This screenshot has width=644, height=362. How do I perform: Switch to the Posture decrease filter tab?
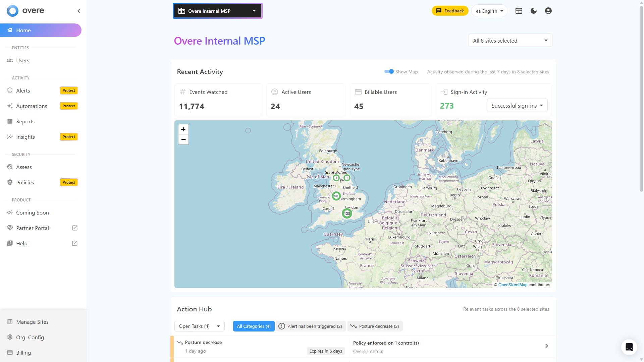tap(375, 326)
